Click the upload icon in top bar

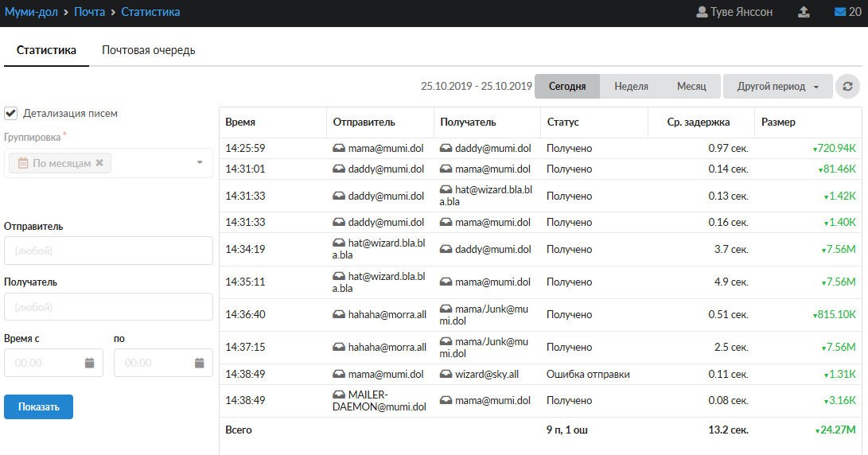point(804,13)
